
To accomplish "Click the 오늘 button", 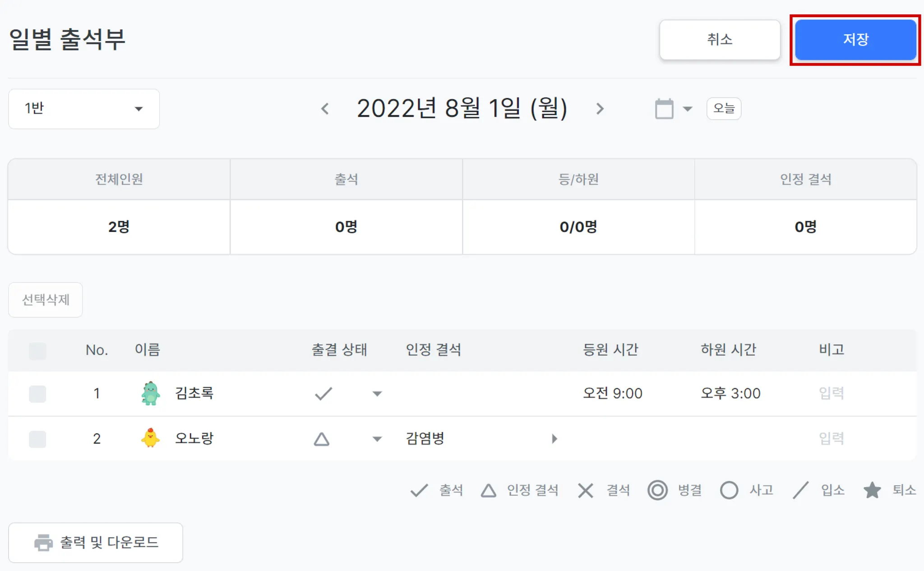I will [724, 109].
